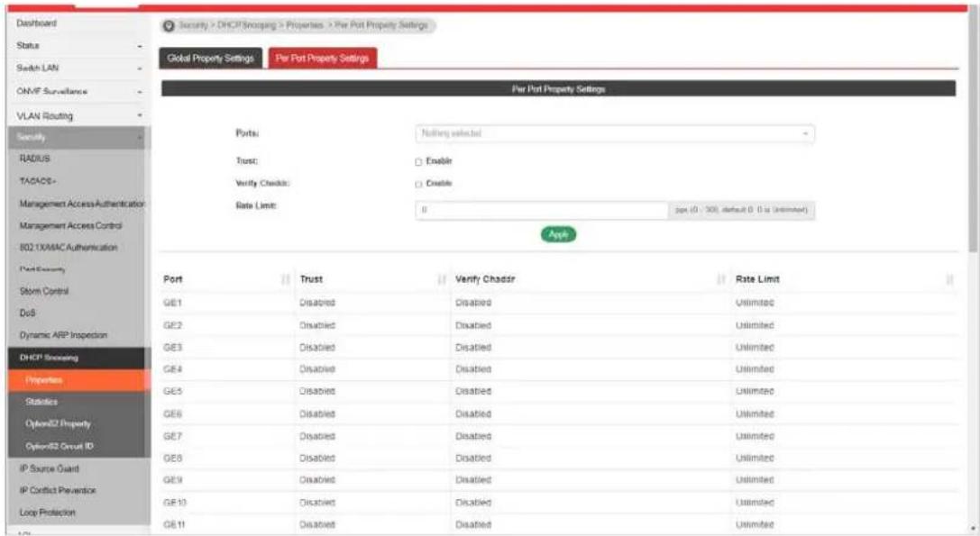Image resolution: width=980 pixels, height=536 pixels.
Task: Click the GE5 port cell
Action: coord(172,391)
